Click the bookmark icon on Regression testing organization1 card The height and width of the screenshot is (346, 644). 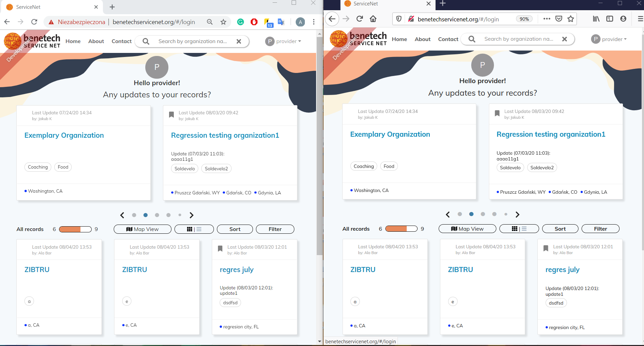click(172, 114)
